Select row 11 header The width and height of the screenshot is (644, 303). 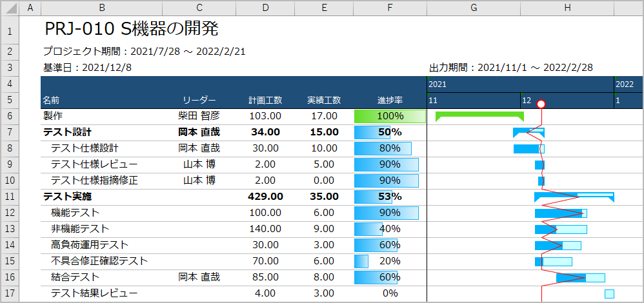10,197
